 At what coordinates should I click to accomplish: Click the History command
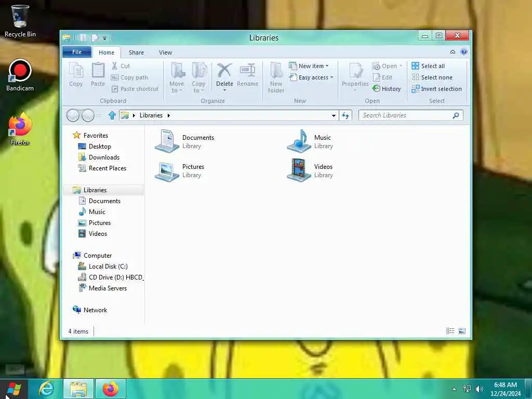coord(387,89)
